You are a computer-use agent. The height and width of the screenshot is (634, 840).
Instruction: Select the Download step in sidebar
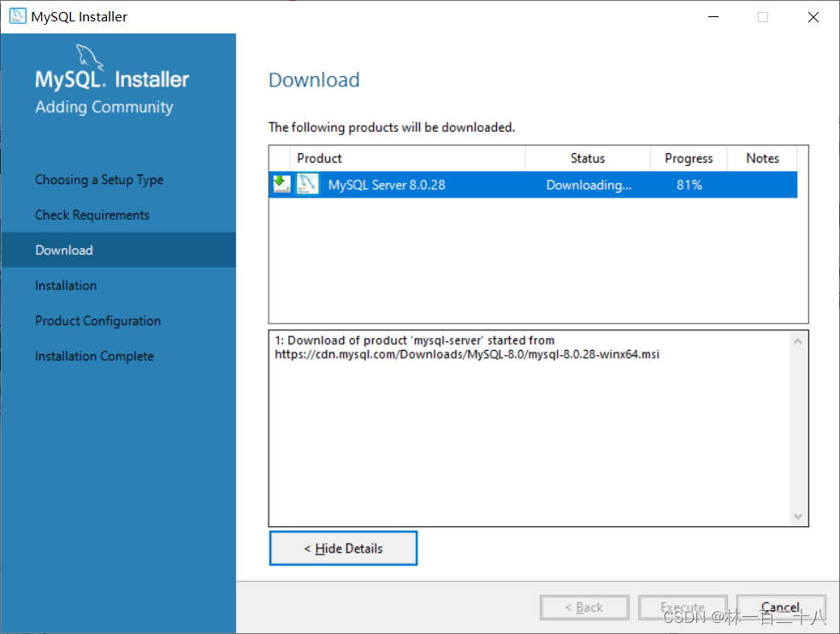coord(118,251)
